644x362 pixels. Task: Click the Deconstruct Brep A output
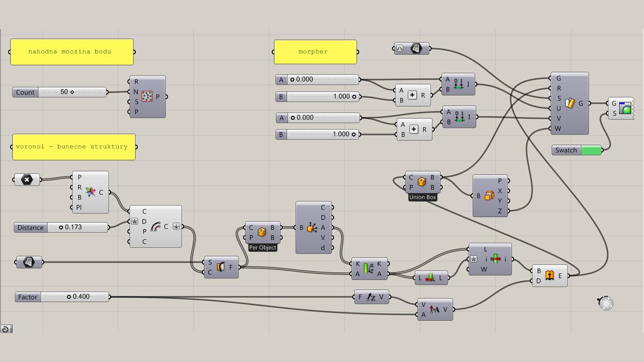pyautogui.click(x=323, y=228)
